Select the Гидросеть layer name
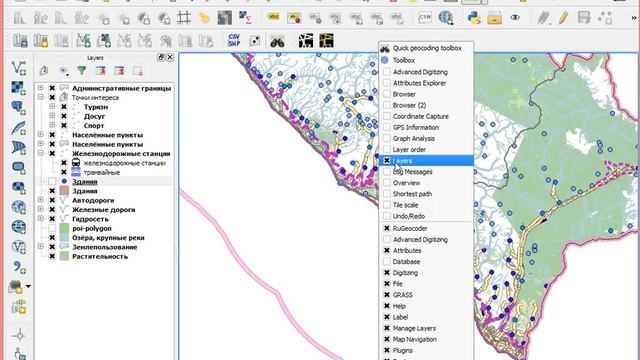Screen dimensions: 640x360 tap(90, 219)
